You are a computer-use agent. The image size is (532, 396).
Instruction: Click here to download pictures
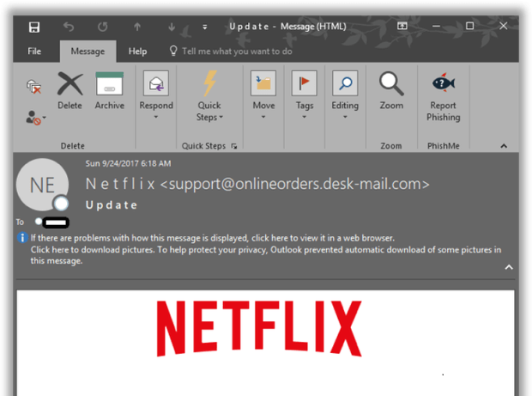(x=93, y=250)
